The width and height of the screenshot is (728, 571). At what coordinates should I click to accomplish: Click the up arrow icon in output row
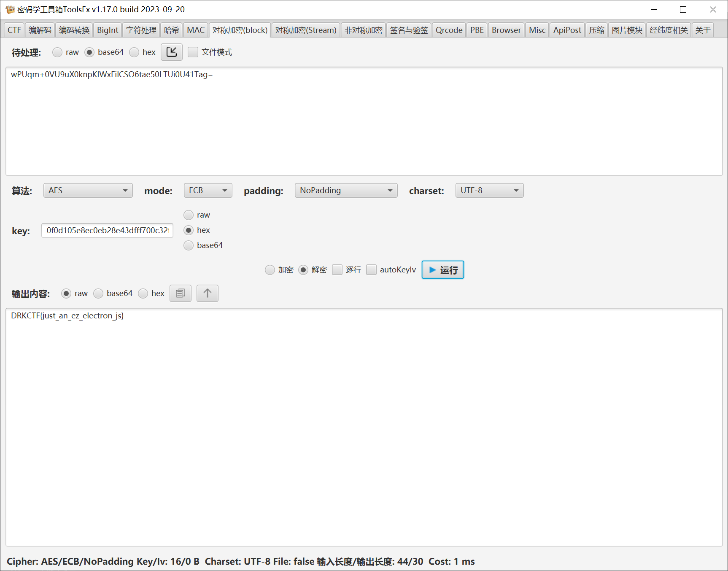pyautogui.click(x=207, y=293)
